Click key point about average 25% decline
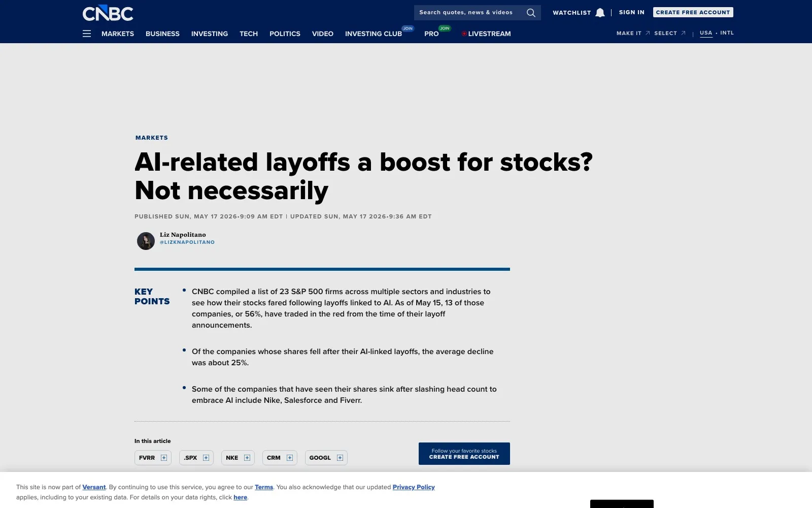Viewport: 812px width, 508px height. coord(343,357)
